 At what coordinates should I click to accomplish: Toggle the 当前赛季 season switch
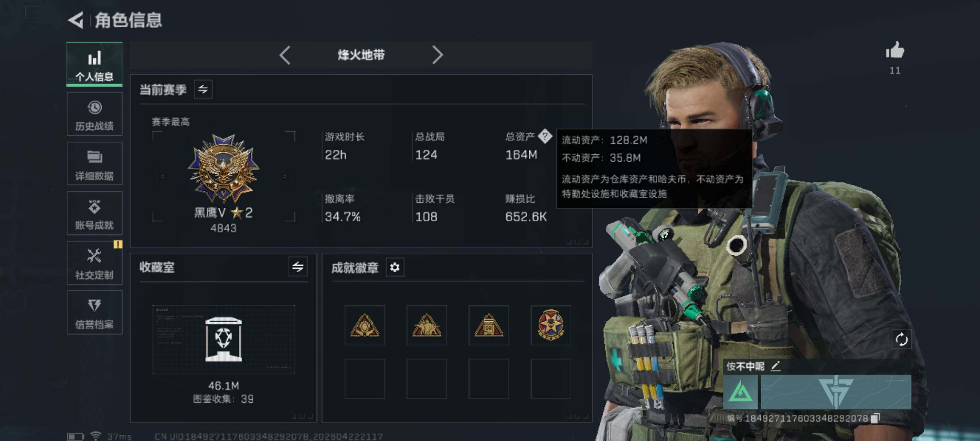[203, 89]
